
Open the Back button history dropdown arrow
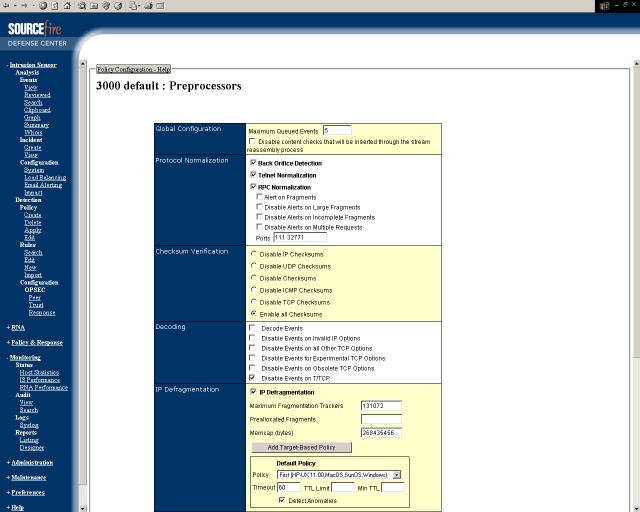click(x=15, y=6)
